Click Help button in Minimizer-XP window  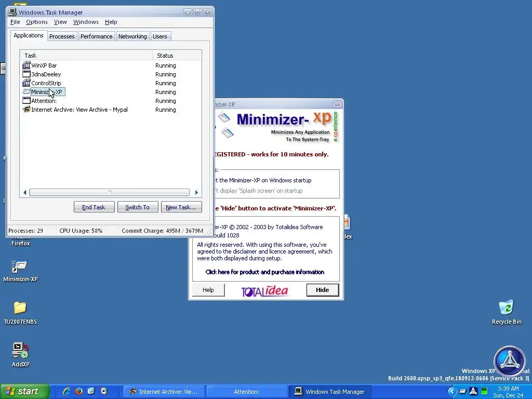click(x=208, y=290)
